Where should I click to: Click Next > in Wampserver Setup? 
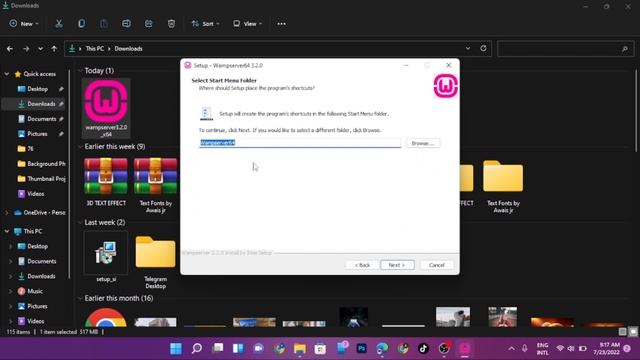pyautogui.click(x=397, y=265)
